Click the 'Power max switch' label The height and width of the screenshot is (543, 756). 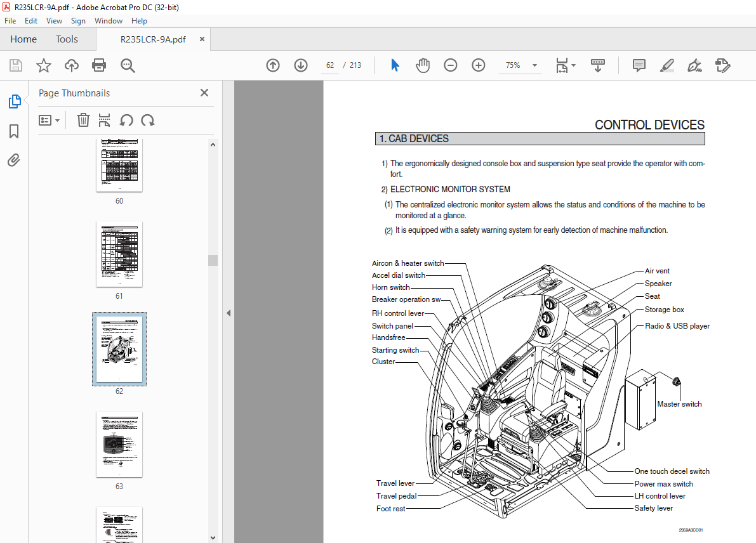pos(663,484)
